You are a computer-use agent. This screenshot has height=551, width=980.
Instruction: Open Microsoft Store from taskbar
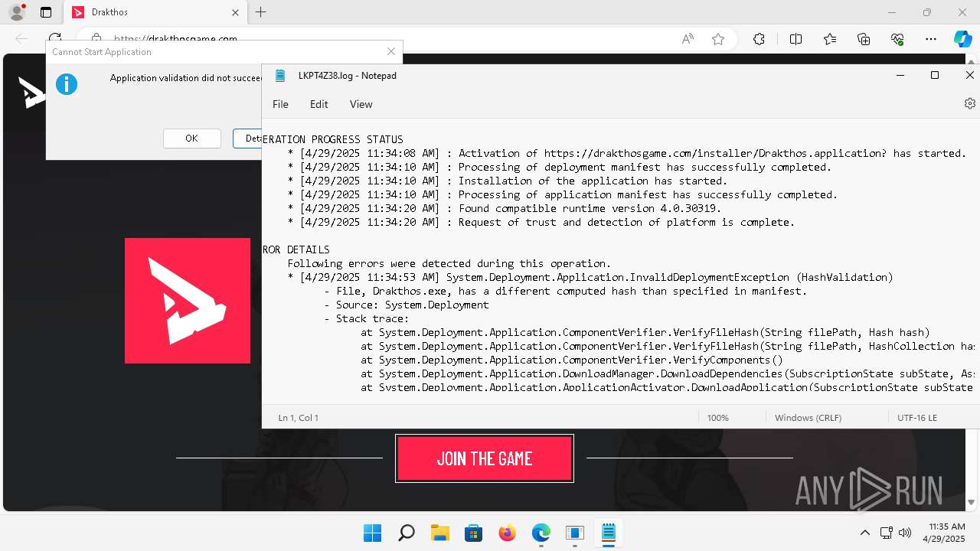473,533
